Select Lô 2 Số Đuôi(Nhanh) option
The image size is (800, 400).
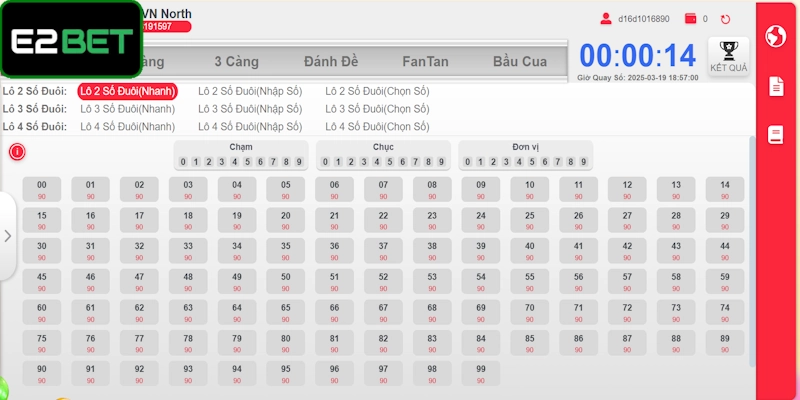coord(128,91)
